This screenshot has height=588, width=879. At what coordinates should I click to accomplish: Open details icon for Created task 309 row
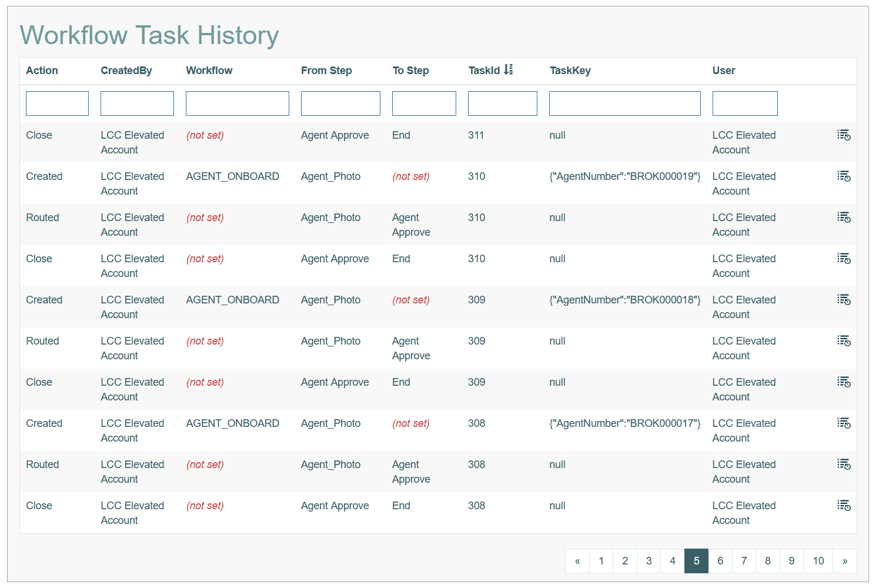coord(844,300)
